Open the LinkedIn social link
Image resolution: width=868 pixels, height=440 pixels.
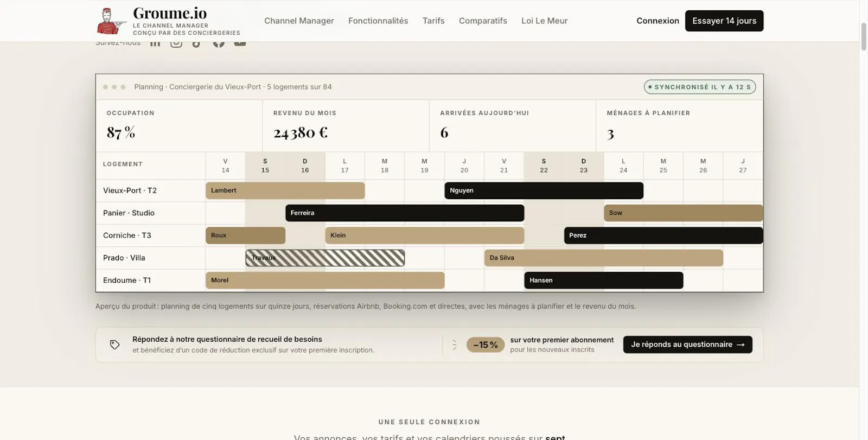pyautogui.click(x=155, y=43)
